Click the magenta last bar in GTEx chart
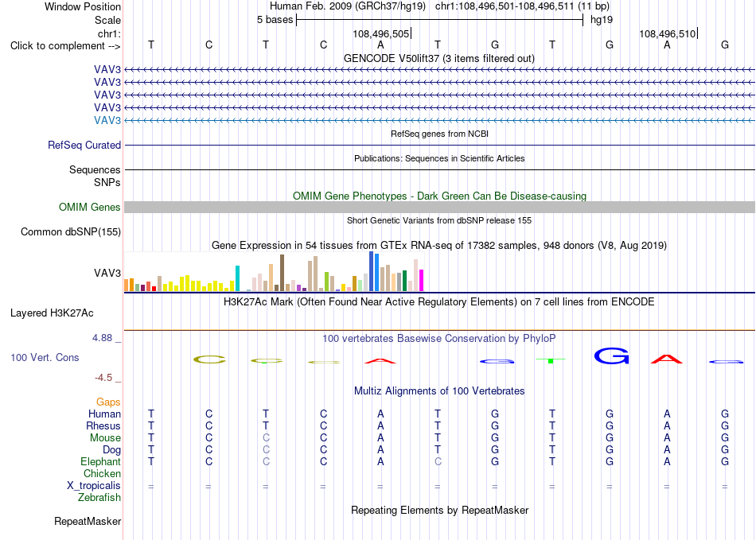The image size is (756, 540). [422, 281]
